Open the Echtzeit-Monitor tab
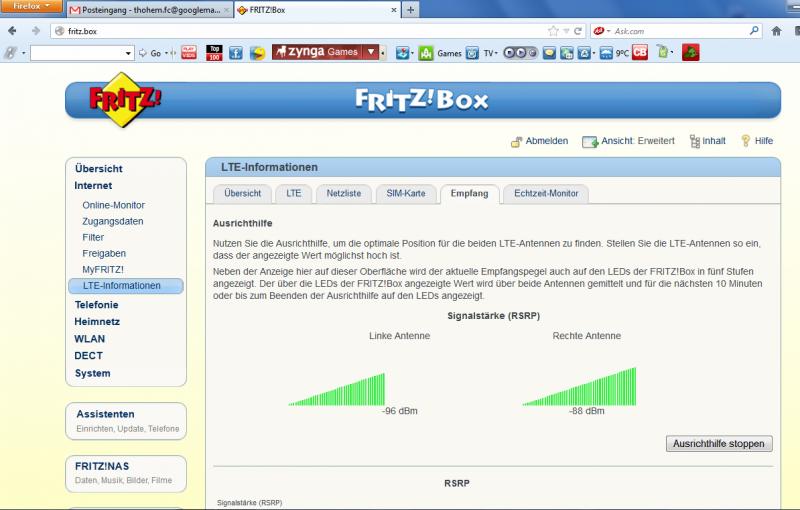The width and height of the screenshot is (800, 510). click(546, 194)
